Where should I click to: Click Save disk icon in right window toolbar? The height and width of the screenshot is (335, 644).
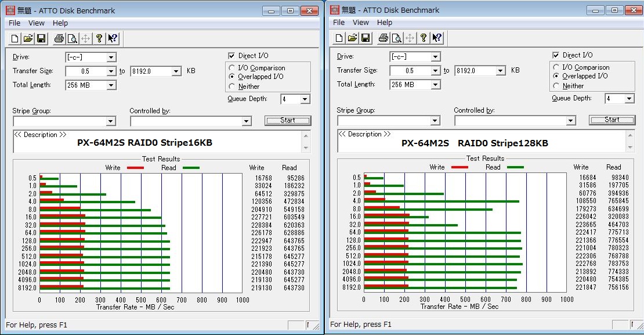click(366, 38)
